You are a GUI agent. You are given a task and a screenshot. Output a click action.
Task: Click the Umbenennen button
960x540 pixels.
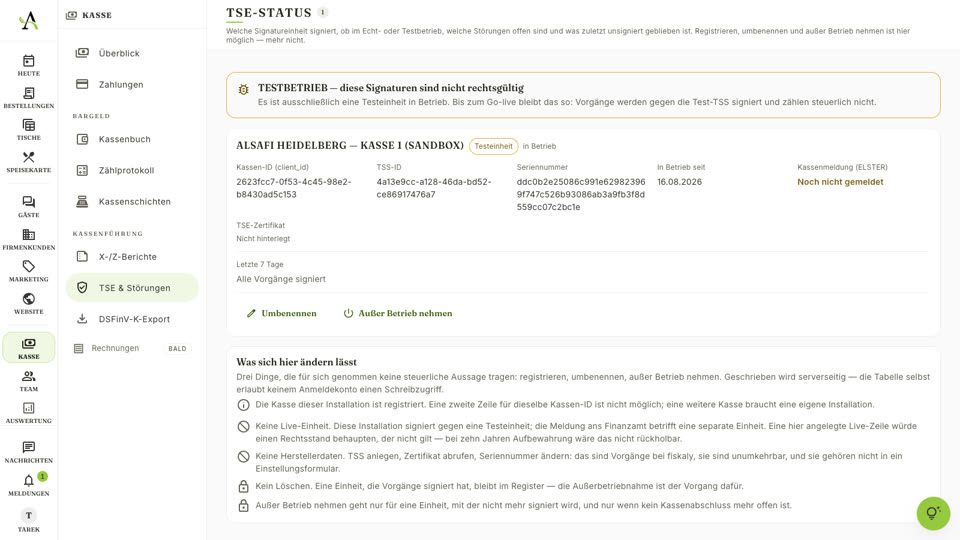tap(282, 313)
